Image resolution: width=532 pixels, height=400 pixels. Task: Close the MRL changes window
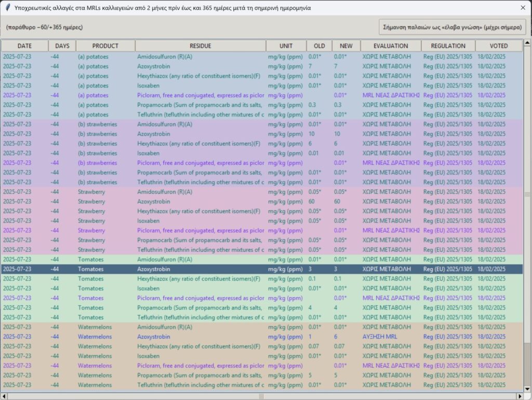point(523,7)
